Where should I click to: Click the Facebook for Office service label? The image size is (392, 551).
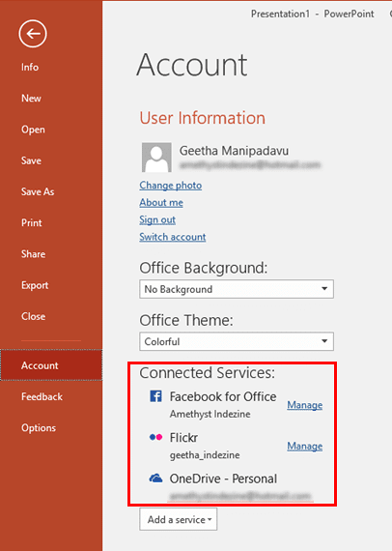(223, 396)
